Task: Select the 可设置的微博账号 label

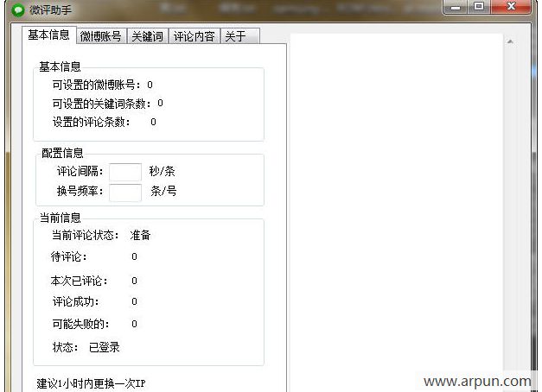Action: 97,85
